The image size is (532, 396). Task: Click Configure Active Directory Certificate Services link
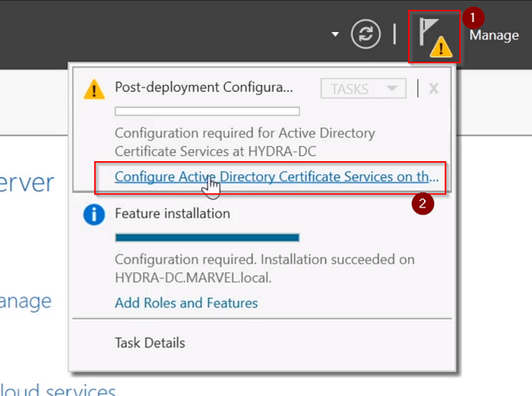[x=276, y=177]
